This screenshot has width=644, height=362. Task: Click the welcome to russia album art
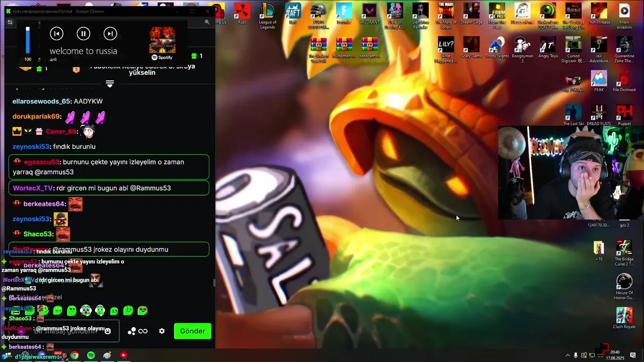[162, 40]
